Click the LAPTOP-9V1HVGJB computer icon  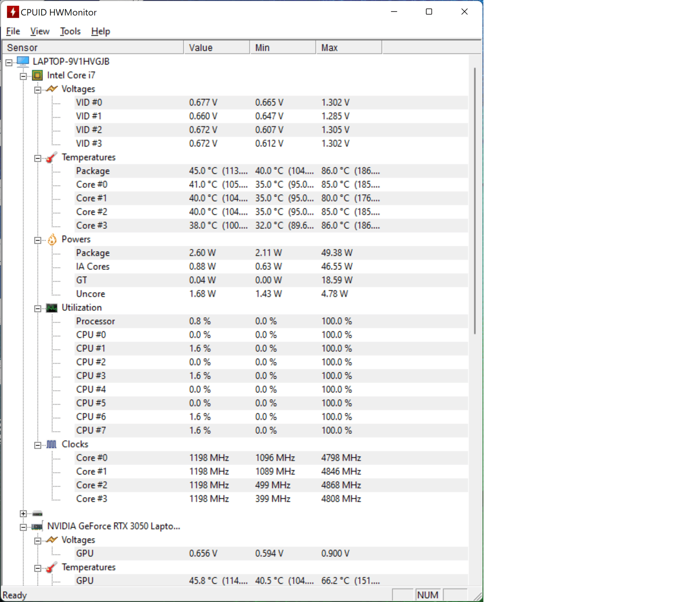coord(23,61)
